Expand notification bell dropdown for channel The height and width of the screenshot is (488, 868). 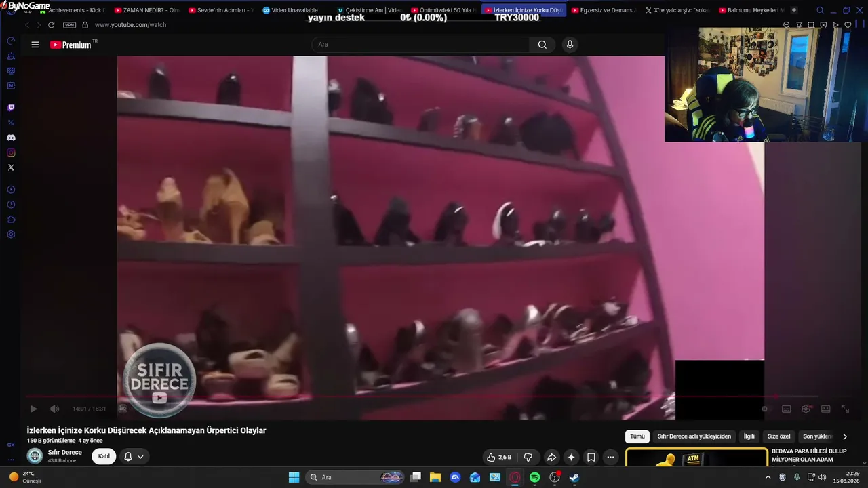[x=134, y=457]
